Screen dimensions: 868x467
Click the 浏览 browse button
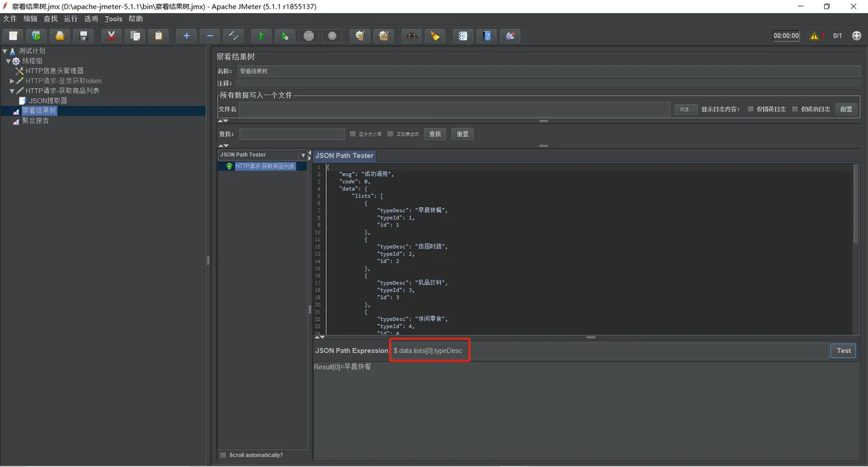point(686,109)
